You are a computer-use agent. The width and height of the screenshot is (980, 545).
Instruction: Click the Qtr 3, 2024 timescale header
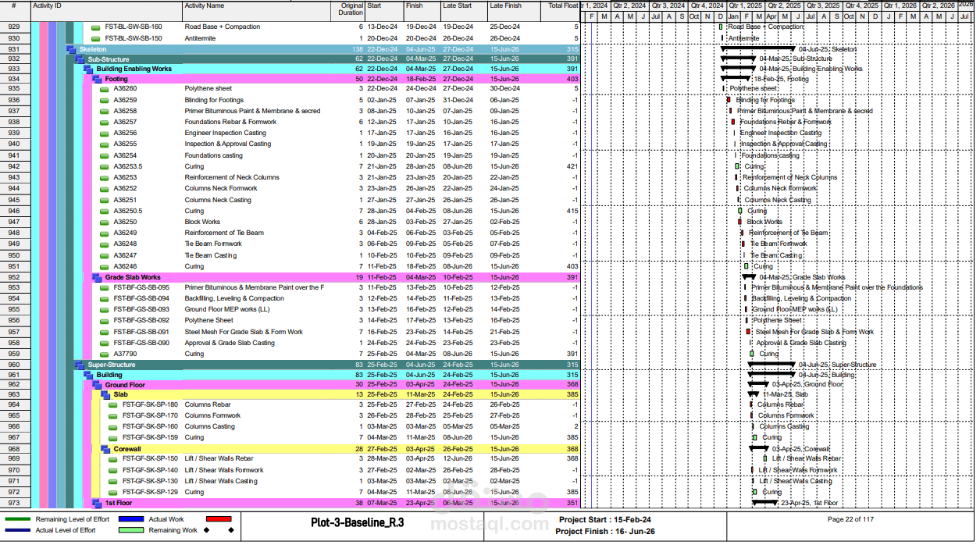point(668,5)
